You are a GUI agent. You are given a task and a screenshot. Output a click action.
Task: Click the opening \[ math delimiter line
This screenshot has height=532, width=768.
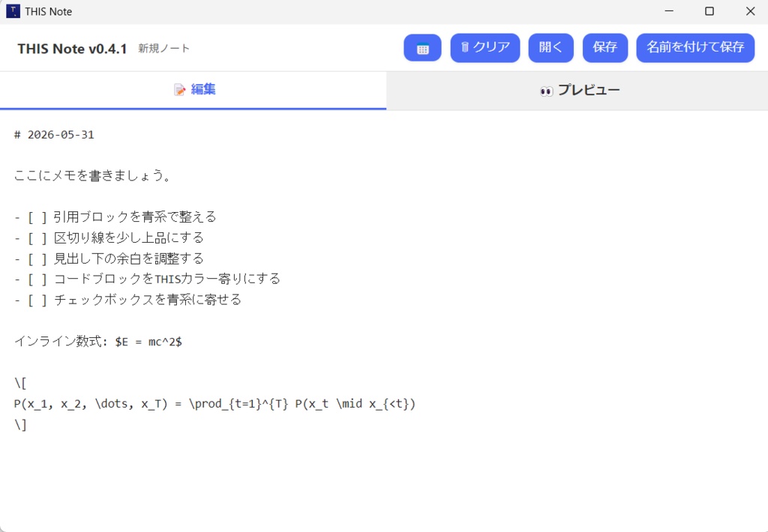20,383
